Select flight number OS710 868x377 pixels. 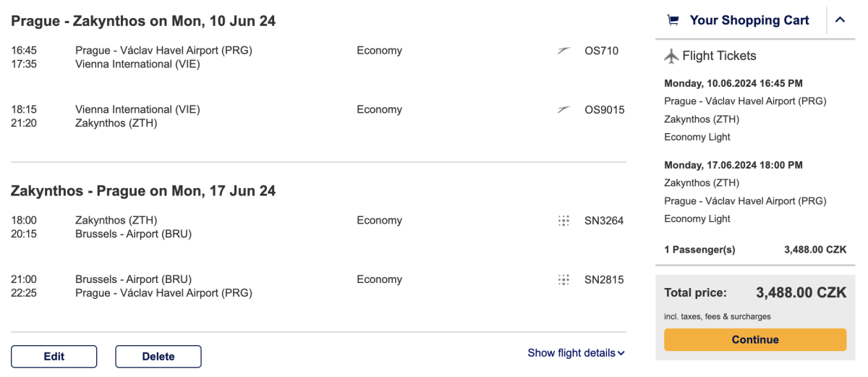(x=601, y=51)
